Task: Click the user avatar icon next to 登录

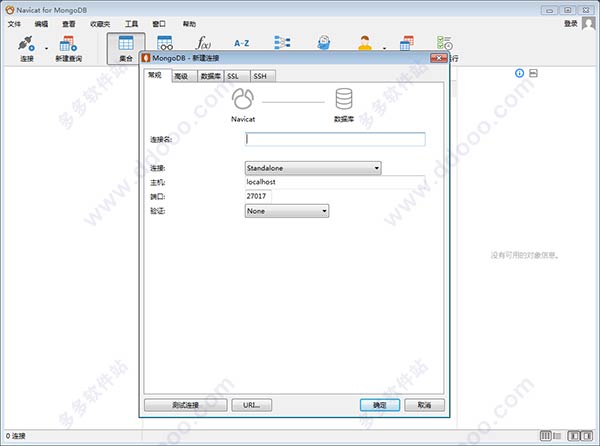Action: 589,24
